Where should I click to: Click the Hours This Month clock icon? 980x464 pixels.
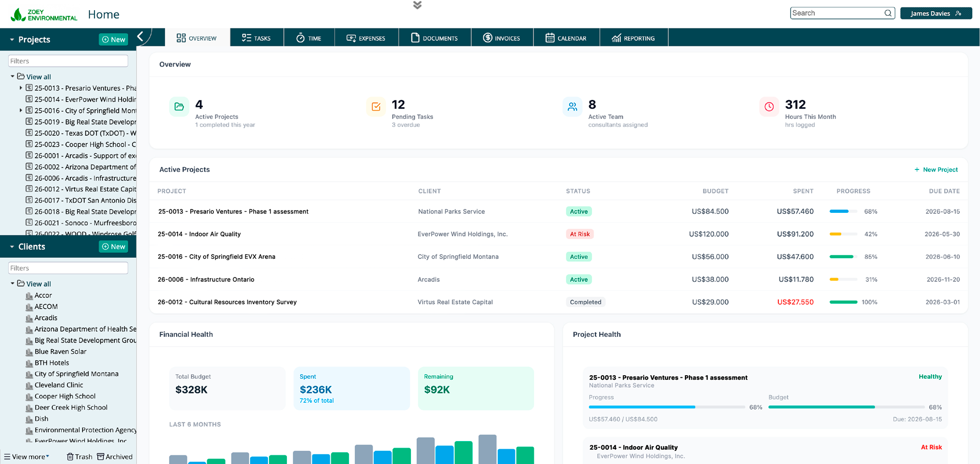point(769,107)
